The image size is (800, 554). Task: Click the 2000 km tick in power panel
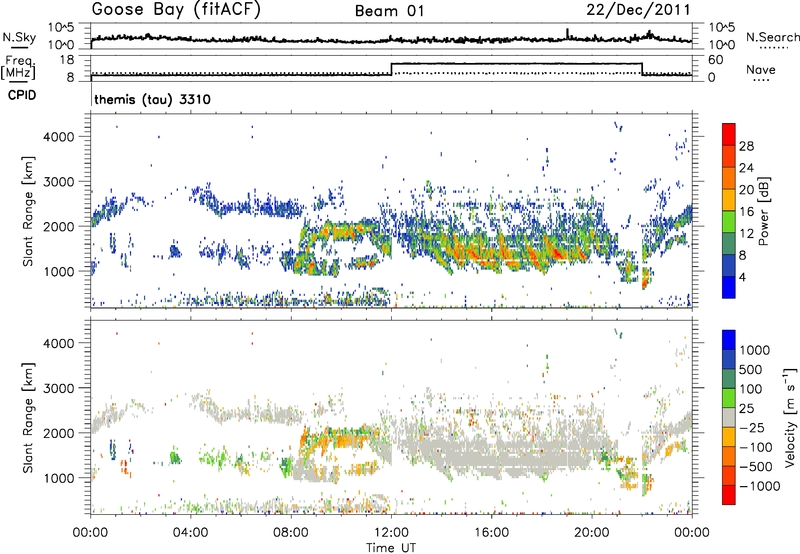click(58, 226)
